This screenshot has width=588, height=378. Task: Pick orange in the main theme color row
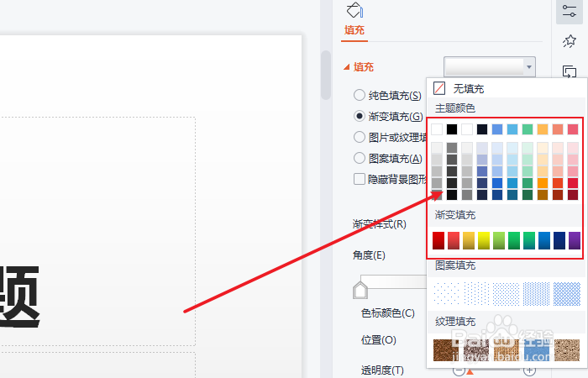coord(543,129)
